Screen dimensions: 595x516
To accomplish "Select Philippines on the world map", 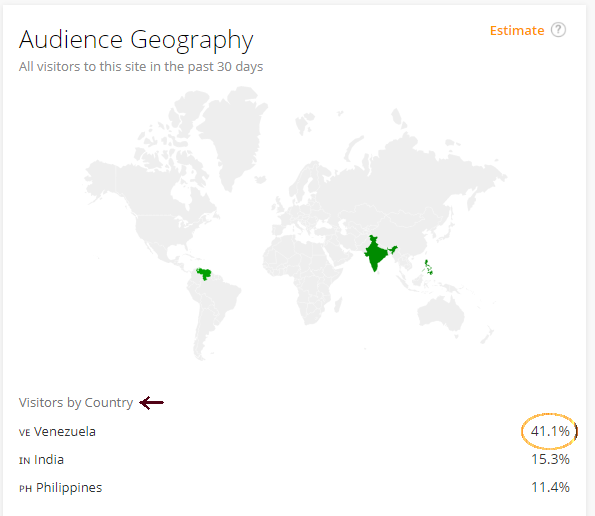I will 428,267.
